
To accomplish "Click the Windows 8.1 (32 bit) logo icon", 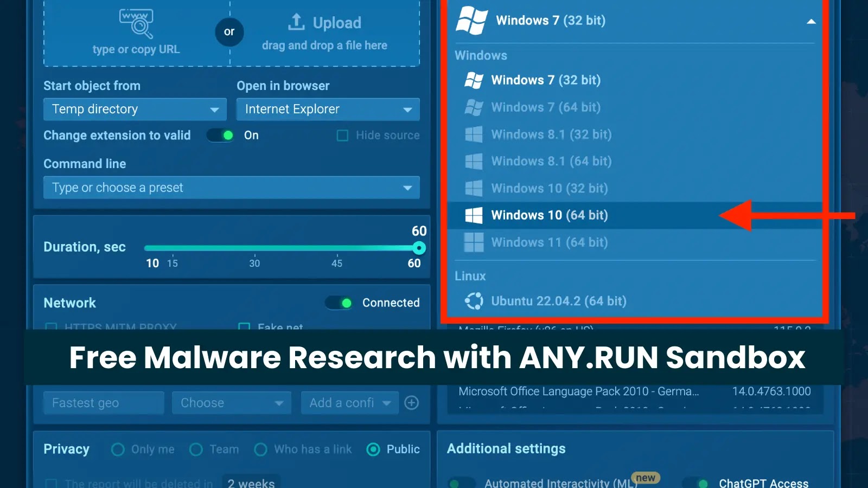I will click(474, 134).
